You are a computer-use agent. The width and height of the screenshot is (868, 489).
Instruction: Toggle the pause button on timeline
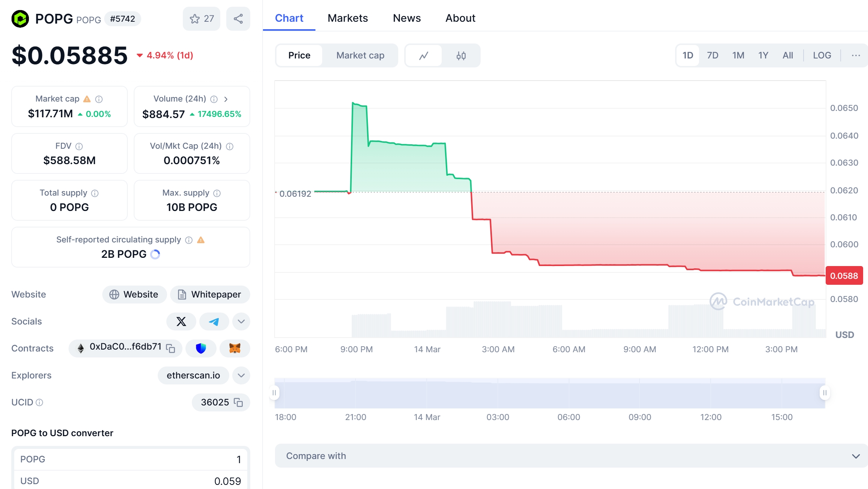click(274, 392)
